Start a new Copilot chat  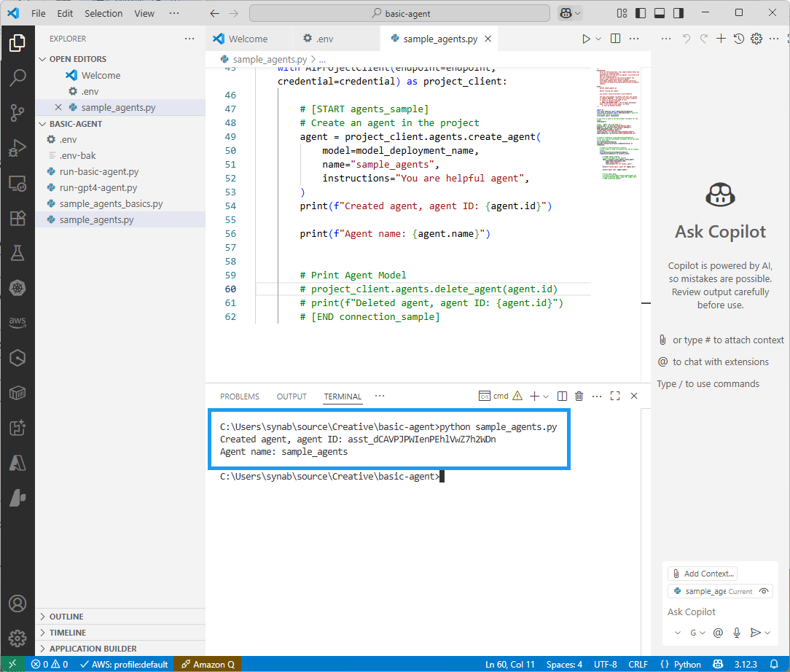point(721,39)
